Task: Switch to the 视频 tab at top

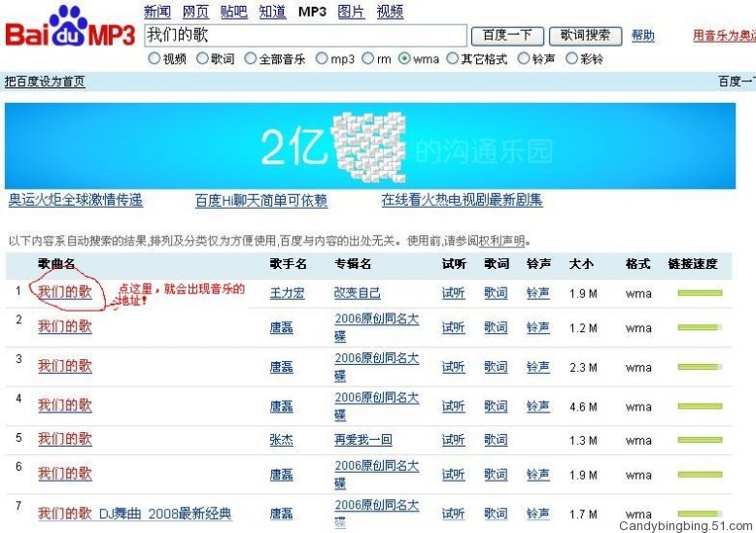Action: pyautogui.click(x=390, y=12)
